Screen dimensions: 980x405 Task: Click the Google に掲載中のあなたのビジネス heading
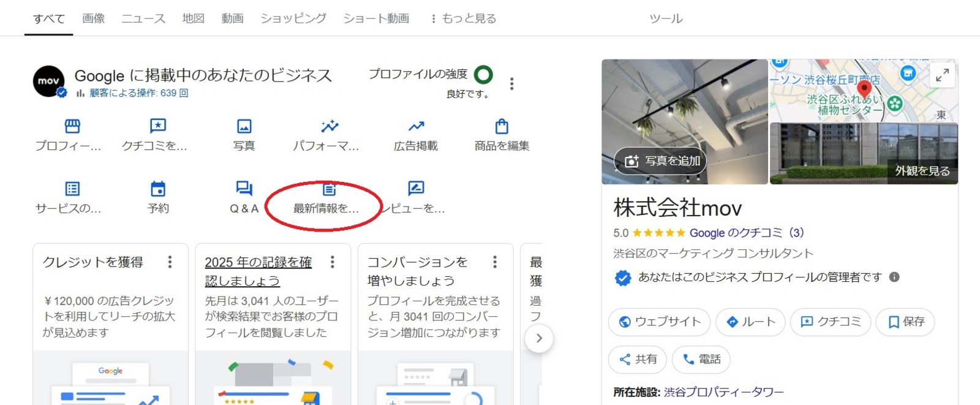[x=203, y=75]
